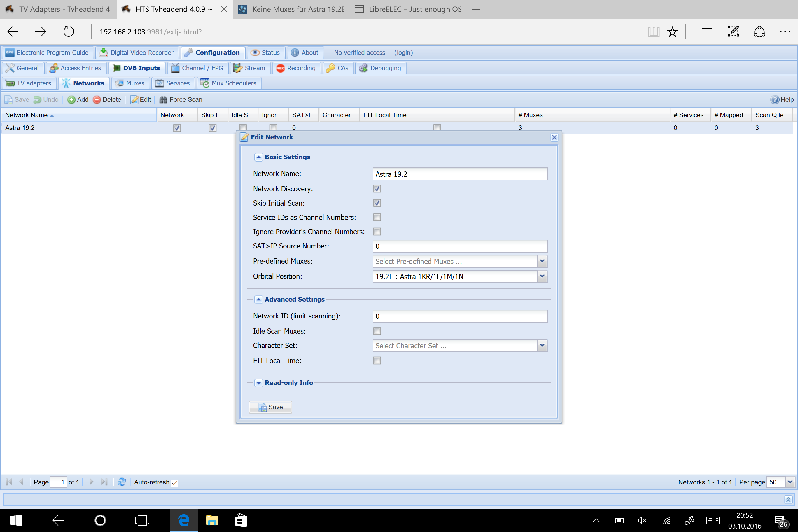This screenshot has width=798, height=532.
Task: Open Help in the toolbar
Action: pyautogui.click(x=782, y=99)
